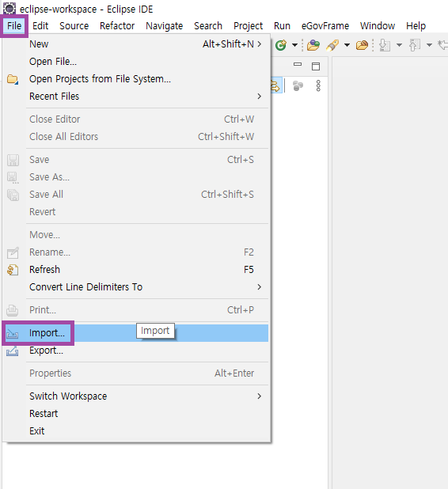Maximize the side view panel

point(316,66)
